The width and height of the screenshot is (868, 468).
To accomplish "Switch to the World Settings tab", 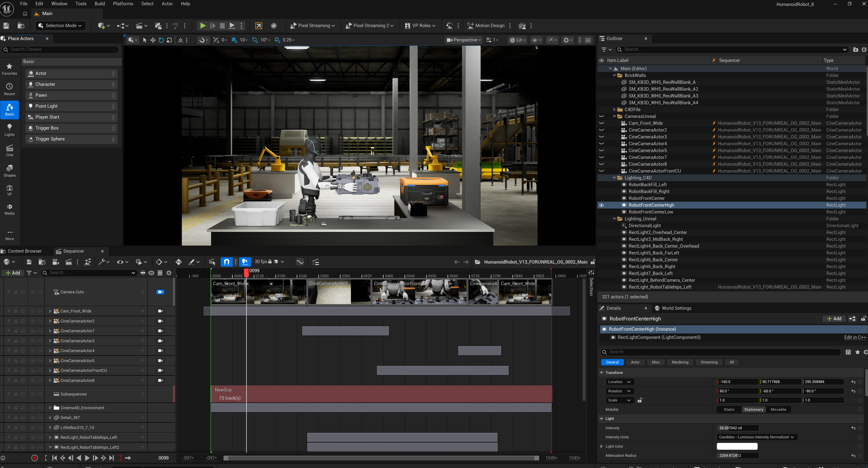I will coord(676,308).
